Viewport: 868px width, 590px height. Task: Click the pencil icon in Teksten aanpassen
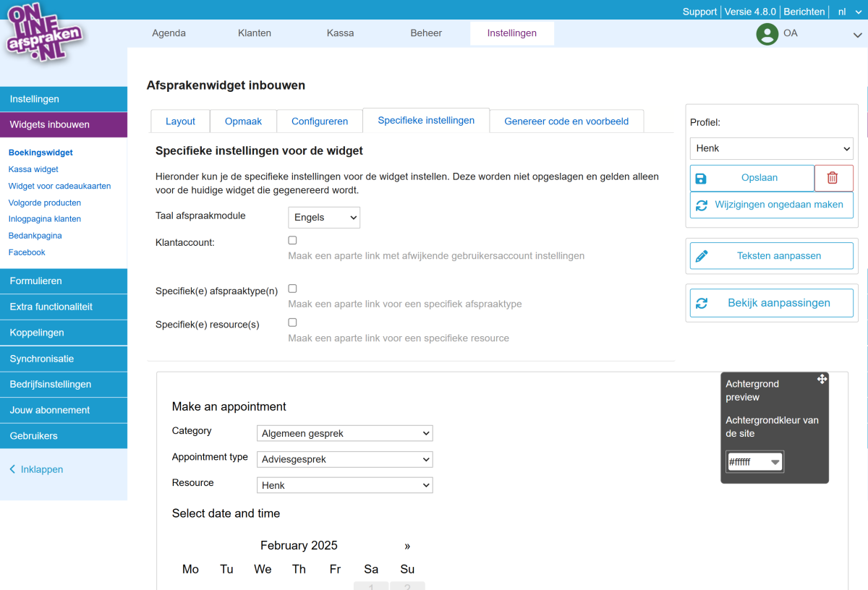tap(701, 256)
